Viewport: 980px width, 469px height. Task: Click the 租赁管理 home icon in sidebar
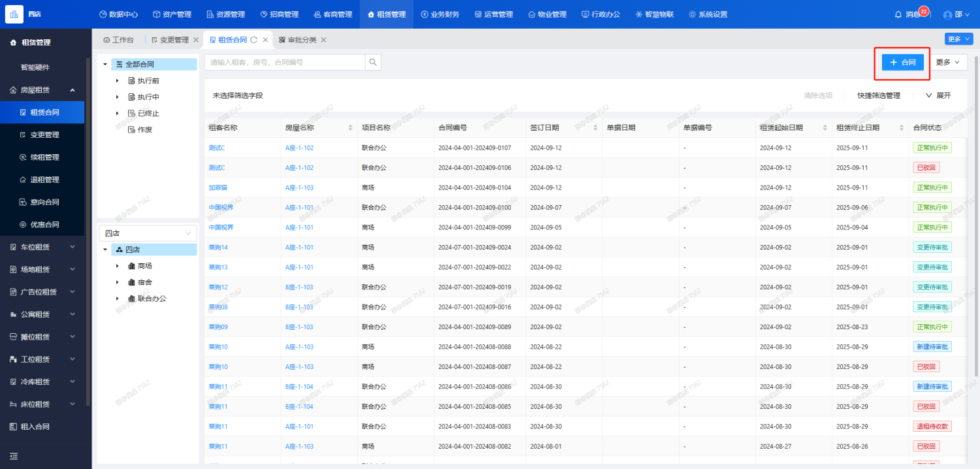pyautogui.click(x=13, y=42)
